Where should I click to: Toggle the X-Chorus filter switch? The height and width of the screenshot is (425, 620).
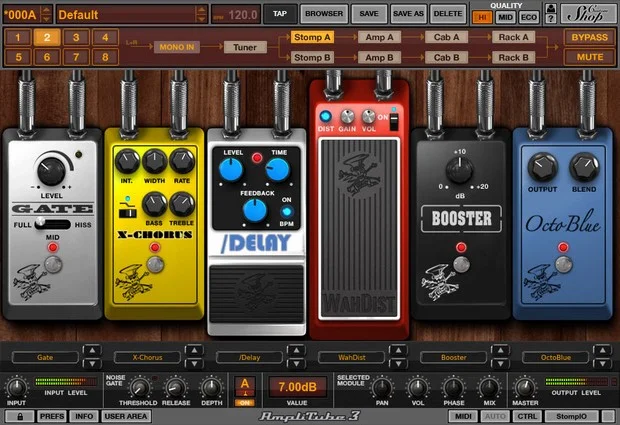pos(128,213)
